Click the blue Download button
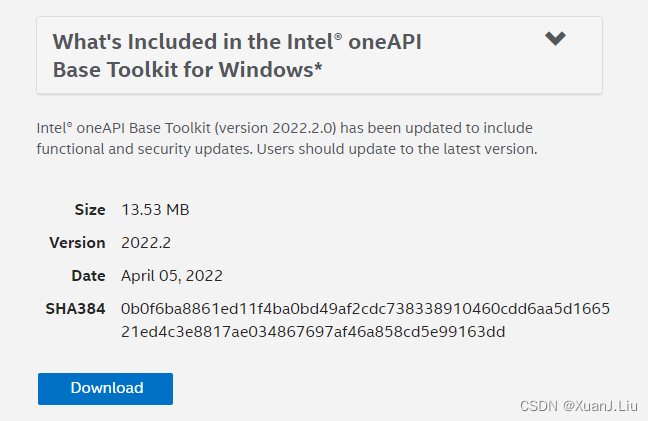The width and height of the screenshot is (653, 421). 106,388
